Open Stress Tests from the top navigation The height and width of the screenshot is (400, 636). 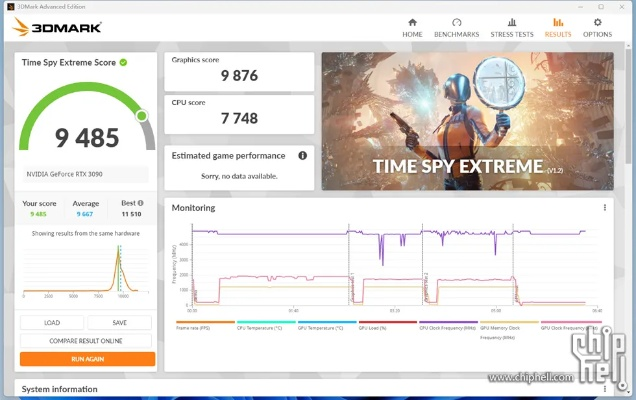511,27
